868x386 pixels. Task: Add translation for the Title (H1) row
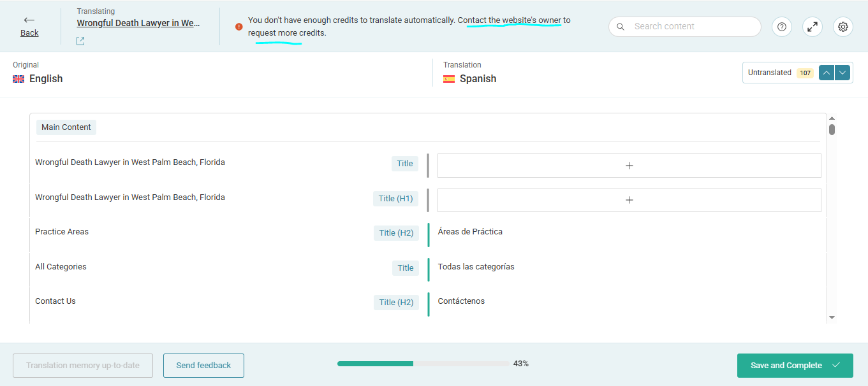629,200
